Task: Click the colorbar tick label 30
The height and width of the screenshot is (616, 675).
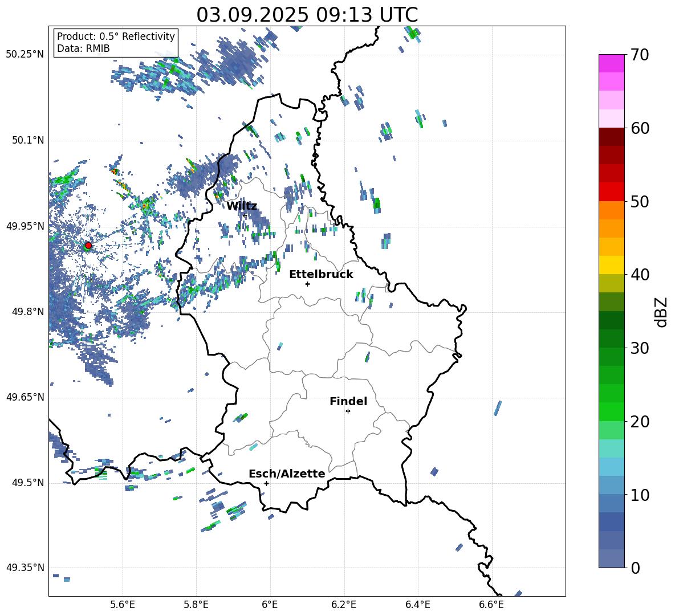Action: (639, 348)
